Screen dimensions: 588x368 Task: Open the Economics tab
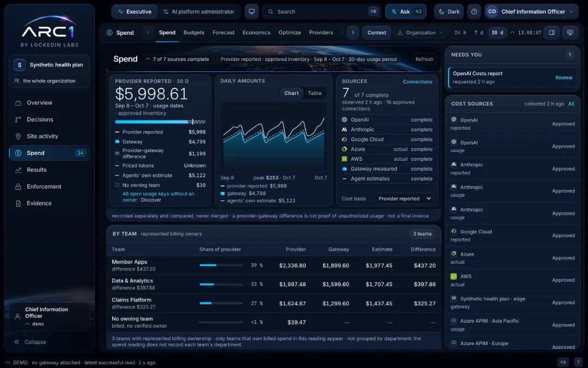[x=256, y=33]
